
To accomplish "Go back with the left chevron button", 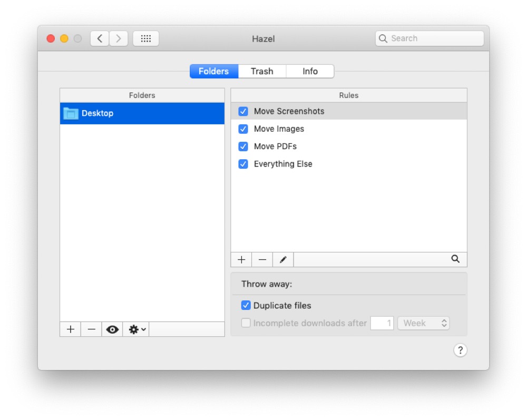I will point(100,38).
